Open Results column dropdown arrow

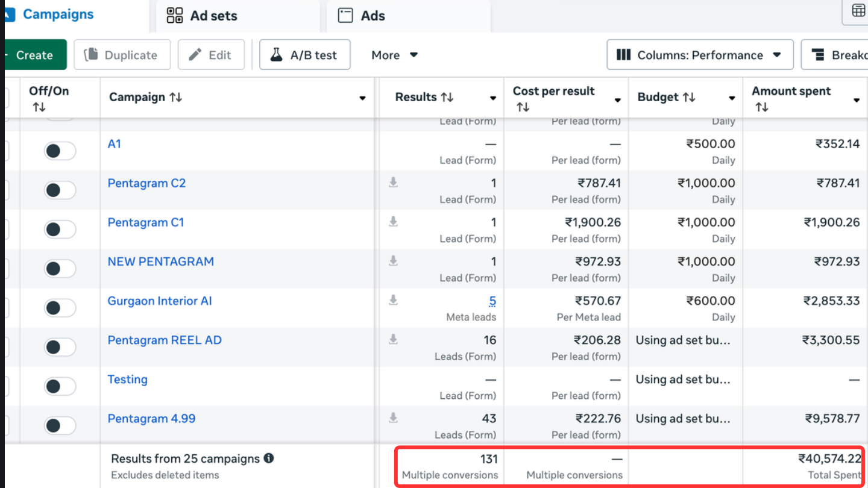tap(493, 98)
